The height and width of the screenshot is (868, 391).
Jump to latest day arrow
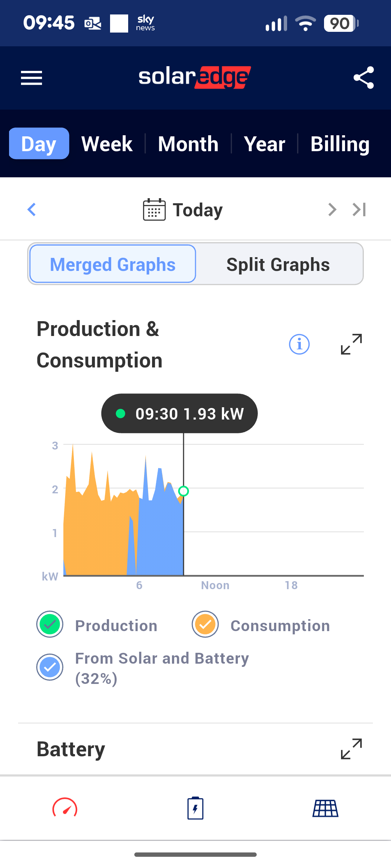(359, 209)
